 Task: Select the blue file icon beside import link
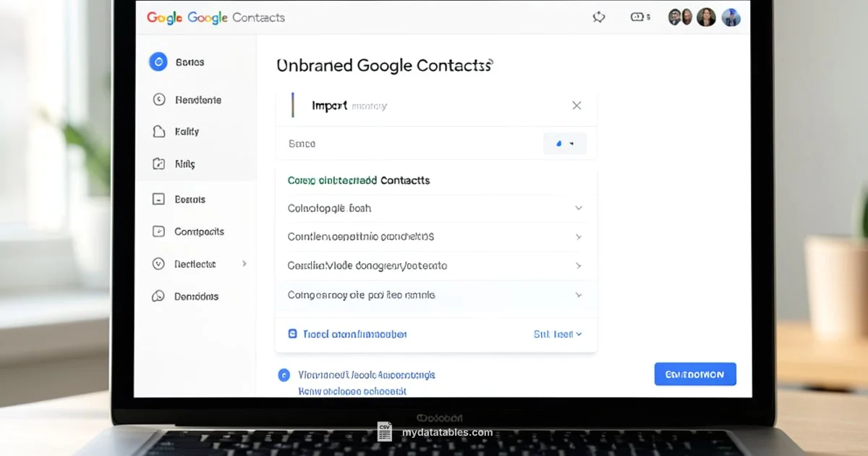[x=292, y=334]
